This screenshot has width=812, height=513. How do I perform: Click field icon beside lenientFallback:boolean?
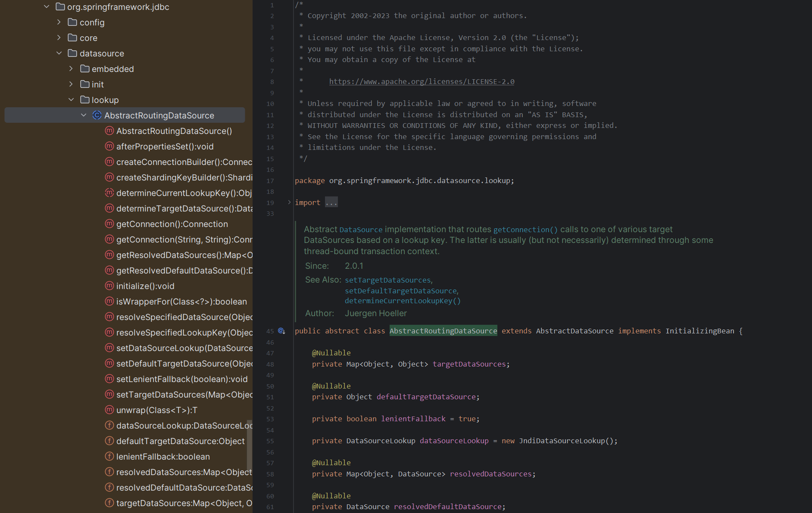(x=109, y=456)
